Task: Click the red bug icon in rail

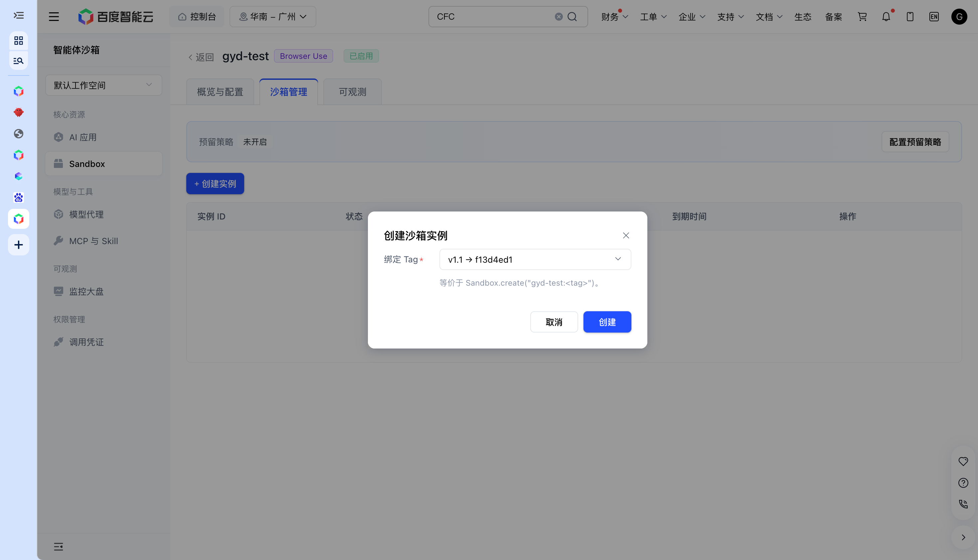Action: pyautogui.click(x=19, y=112)
